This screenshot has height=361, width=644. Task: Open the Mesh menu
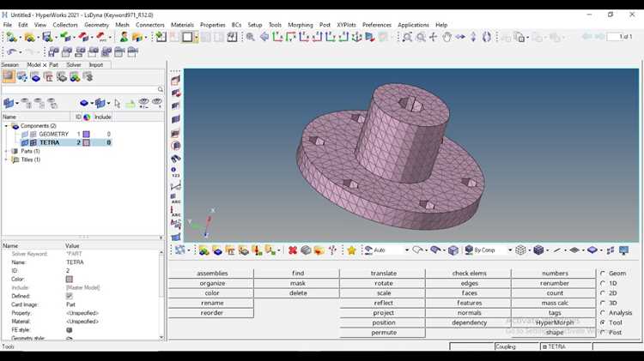[122, 25]
